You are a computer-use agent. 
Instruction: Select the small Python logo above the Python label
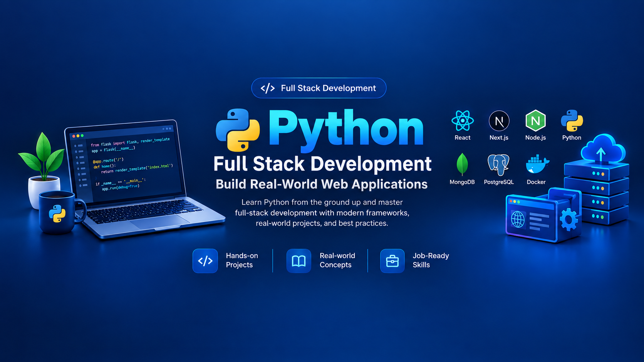click(x=572, y=121)
